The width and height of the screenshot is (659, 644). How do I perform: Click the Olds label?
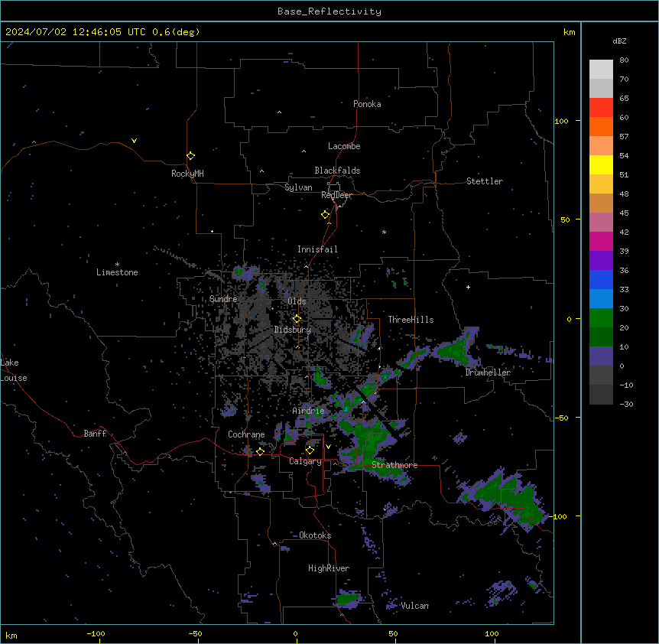point(297,301)
